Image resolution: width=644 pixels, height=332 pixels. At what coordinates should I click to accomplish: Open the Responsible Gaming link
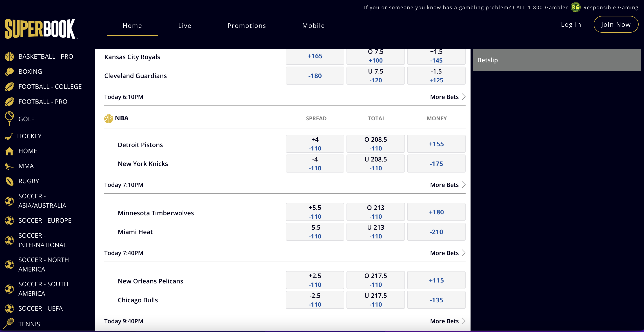611,7
